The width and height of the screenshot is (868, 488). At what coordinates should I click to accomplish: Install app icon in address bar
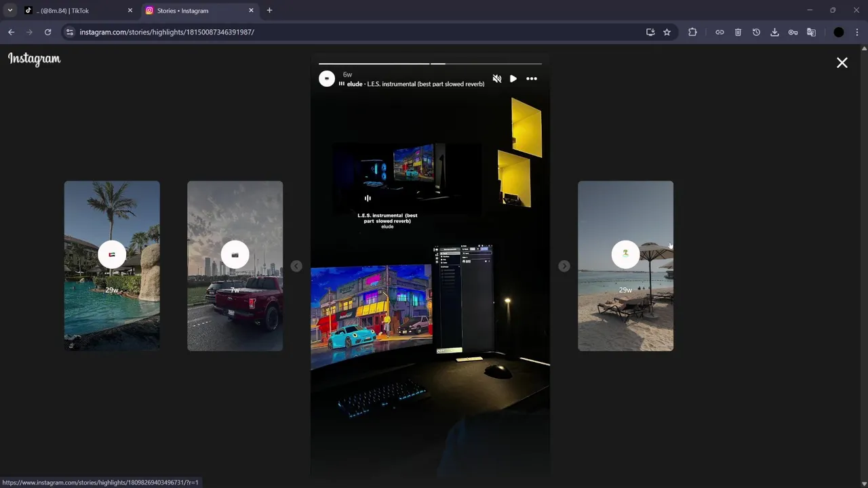click(x=650, y=32)
